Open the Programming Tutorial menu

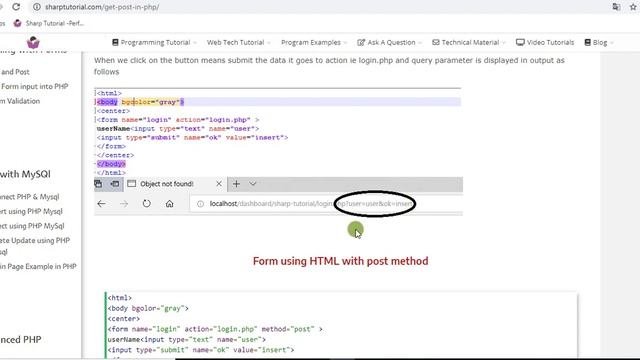[155, 42]
